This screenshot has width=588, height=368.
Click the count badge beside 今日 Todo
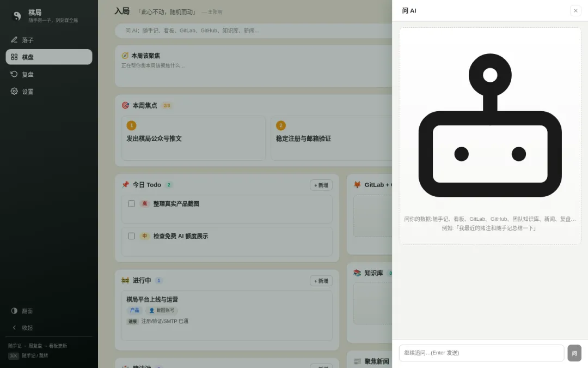point(169,185)
